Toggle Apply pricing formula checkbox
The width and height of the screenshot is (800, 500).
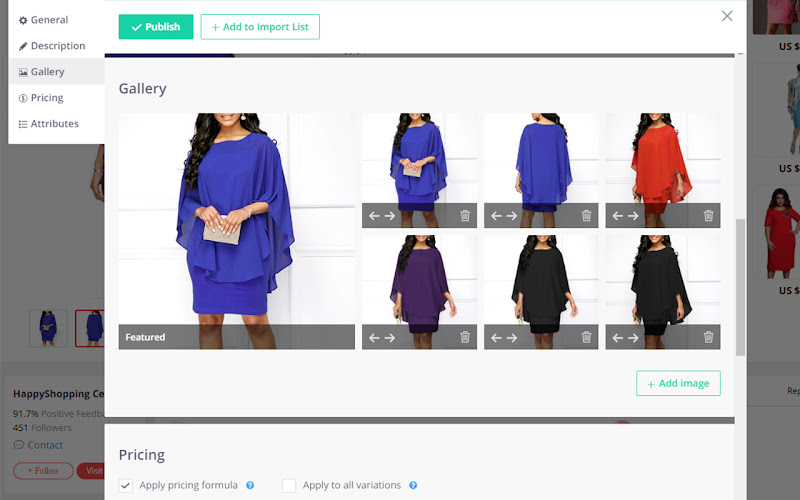tap(126, 485)
